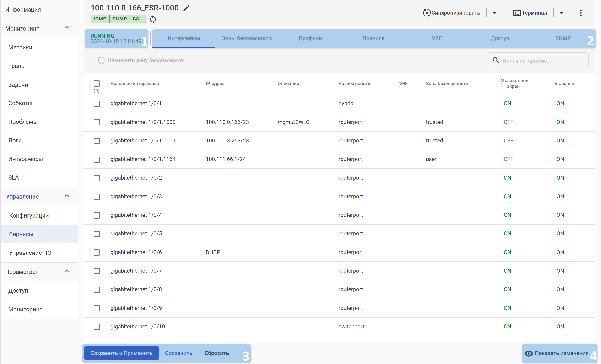This screenshot has height=364, width=601.
Task: Check the gigabitethernet 1/0/1.1000 row checkbox
Action: pos(97,122)
